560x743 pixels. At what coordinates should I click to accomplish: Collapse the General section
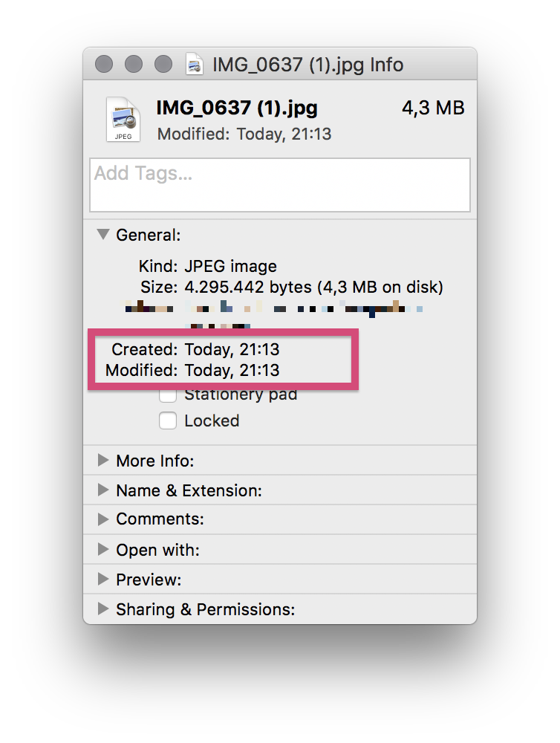[103, 235]
